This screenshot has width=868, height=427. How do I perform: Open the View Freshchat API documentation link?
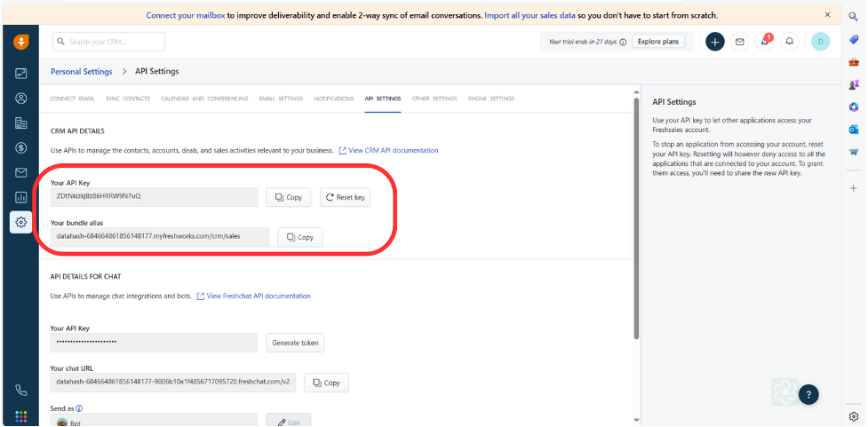click(253, 296)
